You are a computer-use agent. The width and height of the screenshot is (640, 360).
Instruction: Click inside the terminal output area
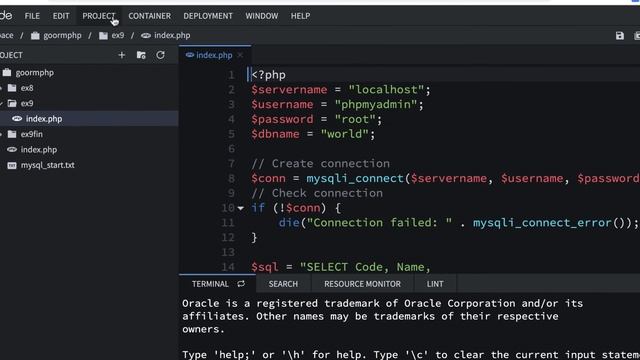pyautogui.click(x=409, y=327)
